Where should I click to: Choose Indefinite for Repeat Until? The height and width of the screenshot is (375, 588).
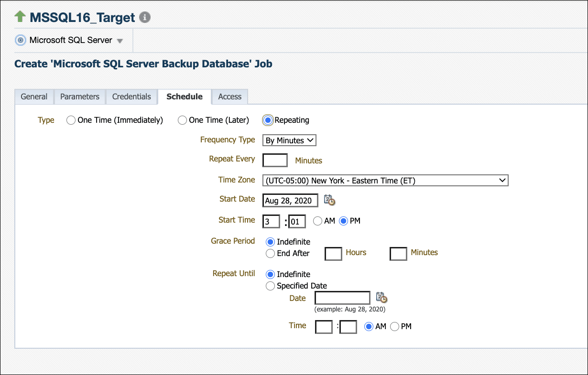coord(270,274)
